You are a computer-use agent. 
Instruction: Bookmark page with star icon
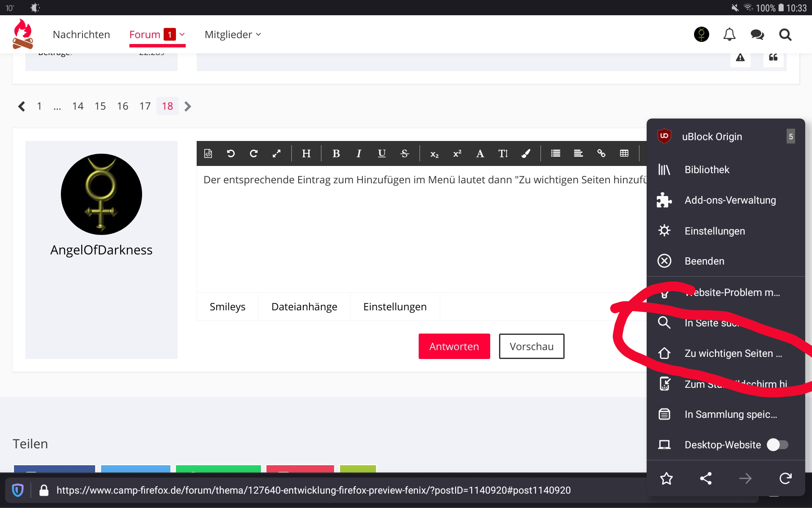pyautogui.click(x=667, y=478)
